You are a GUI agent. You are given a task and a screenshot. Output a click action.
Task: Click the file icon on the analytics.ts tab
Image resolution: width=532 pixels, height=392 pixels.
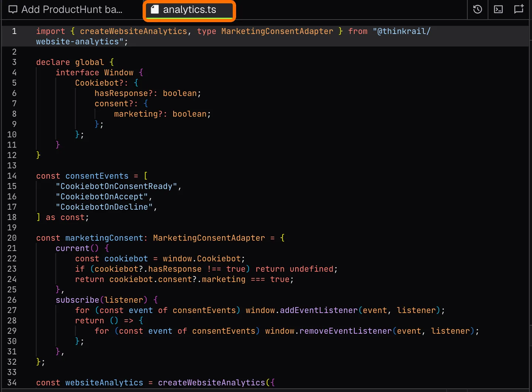pos(155,9)
